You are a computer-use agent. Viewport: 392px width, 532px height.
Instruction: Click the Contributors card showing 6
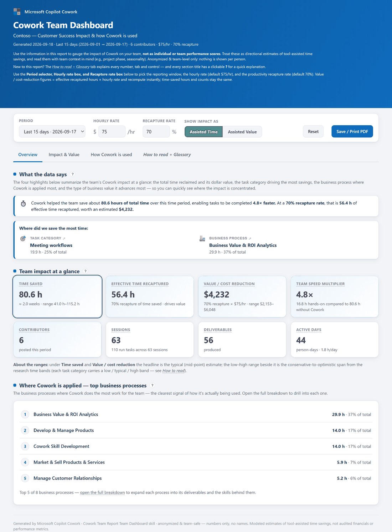coord(57,339)
